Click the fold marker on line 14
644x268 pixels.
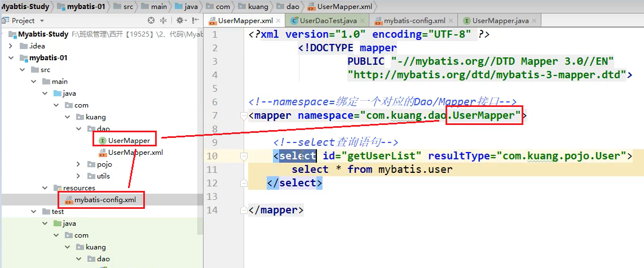244,210
